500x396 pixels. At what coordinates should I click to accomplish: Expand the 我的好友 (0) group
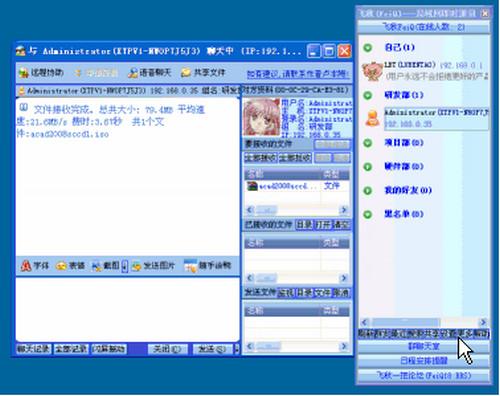point(367,191)
